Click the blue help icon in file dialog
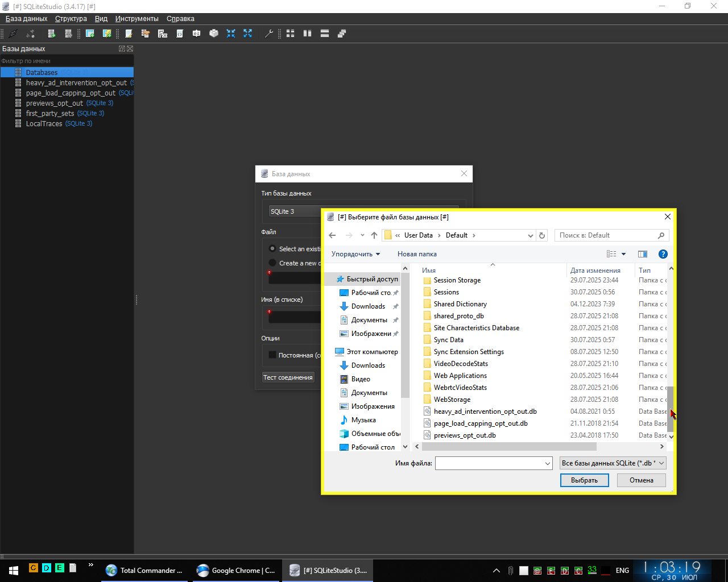The width and height of the screenshot is (728, 582). pos(663,254)
